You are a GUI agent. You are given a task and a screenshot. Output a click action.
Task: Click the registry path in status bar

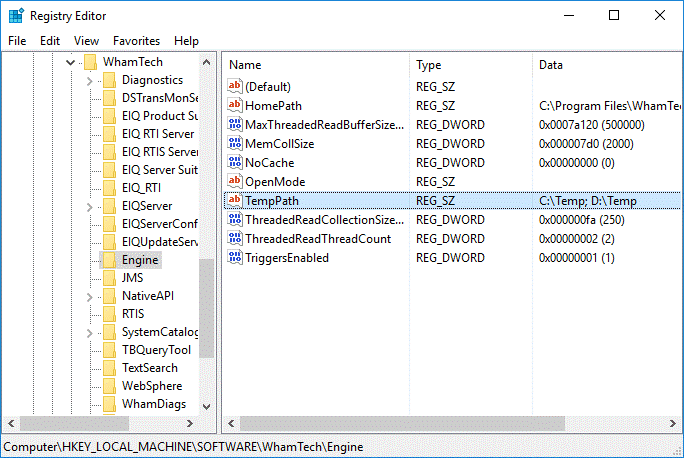(x=183, y=447)
